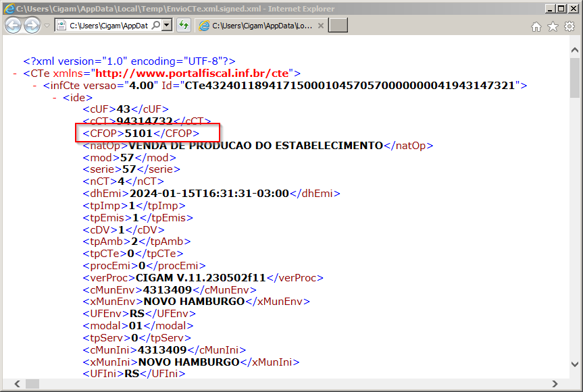Click the horizontal scrollbar left arrow
The image size is (583, 392).
pyautogui.click(x=17, y=383)
